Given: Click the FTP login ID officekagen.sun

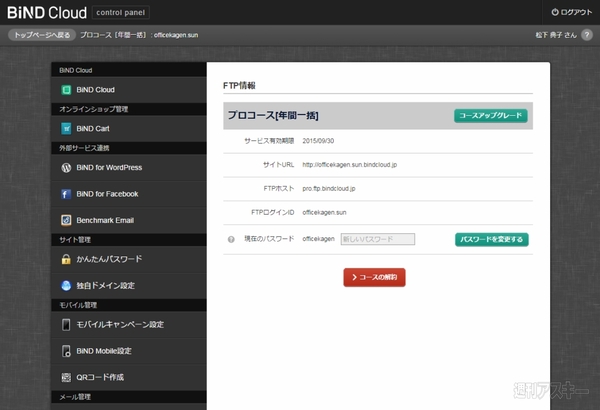Looking at the screenshot, I should [x=324, y=212].
